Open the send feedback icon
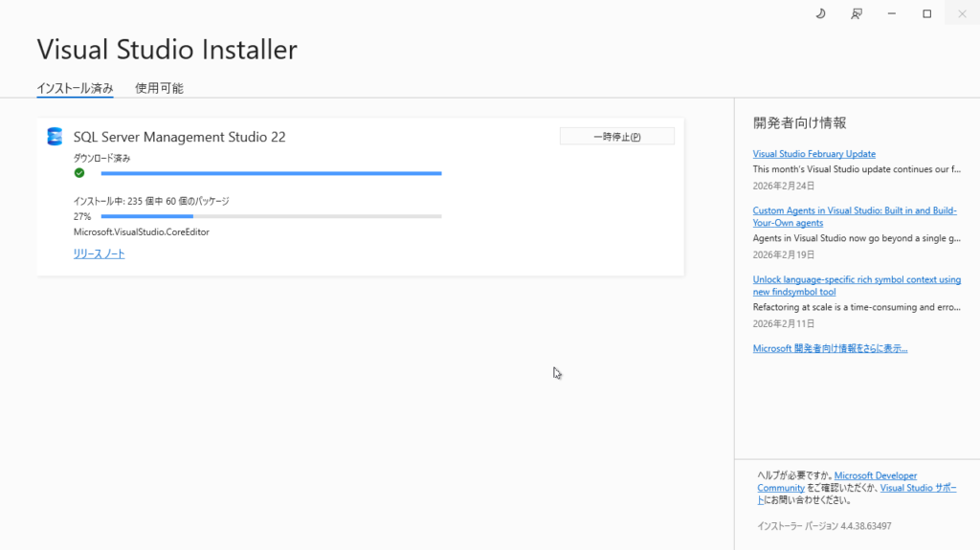Image resolution: width=980 pixels, height=550 pixels. pyautogui.click(x=857, y=13)
